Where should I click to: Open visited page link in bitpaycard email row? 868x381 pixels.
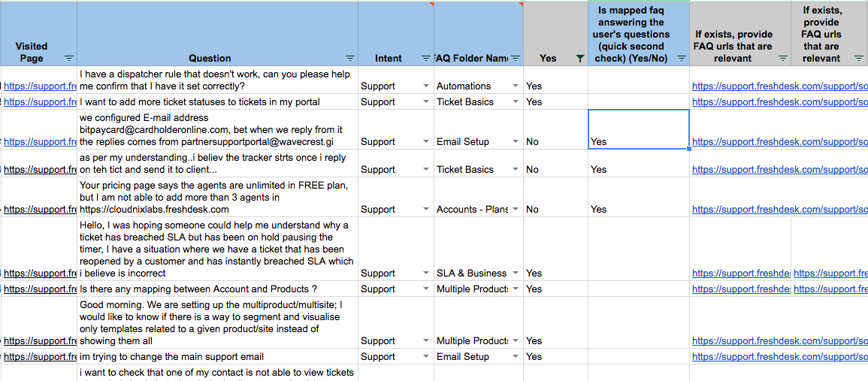coord(41,142)
